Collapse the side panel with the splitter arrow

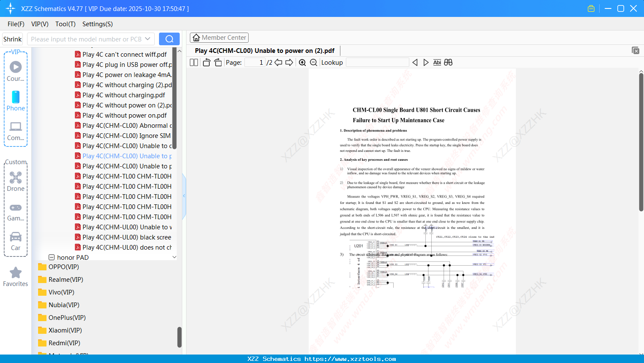184,196
